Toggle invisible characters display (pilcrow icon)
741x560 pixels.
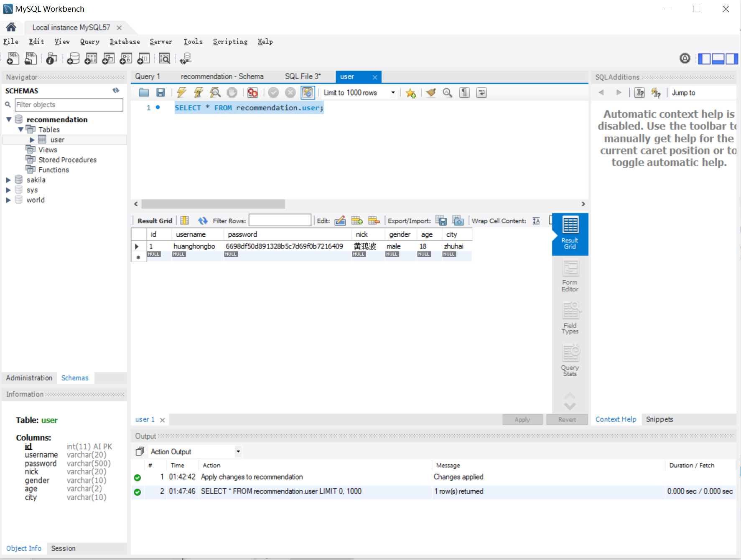click(x=464, y=93)
